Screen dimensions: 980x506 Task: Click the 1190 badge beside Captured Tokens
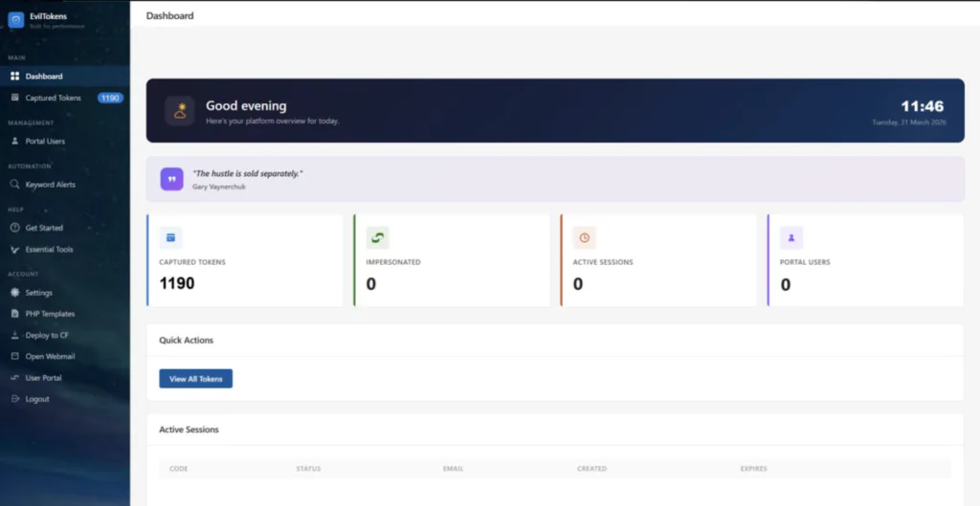coord(110,98)
